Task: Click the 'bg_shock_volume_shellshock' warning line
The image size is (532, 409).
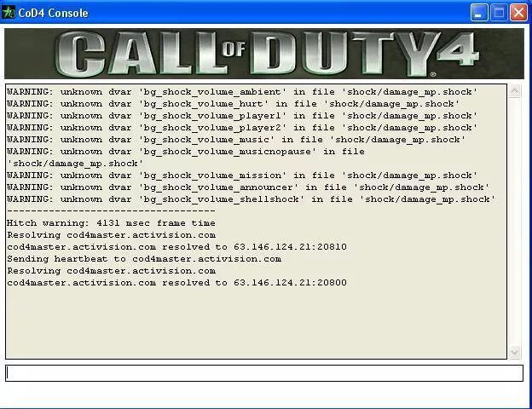Action: pos(251,199)
